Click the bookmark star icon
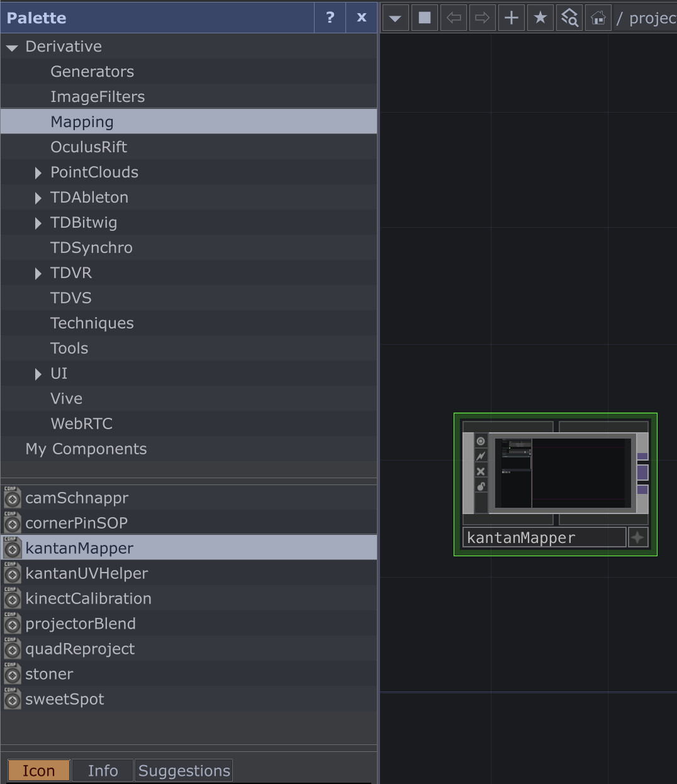This screenshot has height=784, width=677. tap(540, 18)
